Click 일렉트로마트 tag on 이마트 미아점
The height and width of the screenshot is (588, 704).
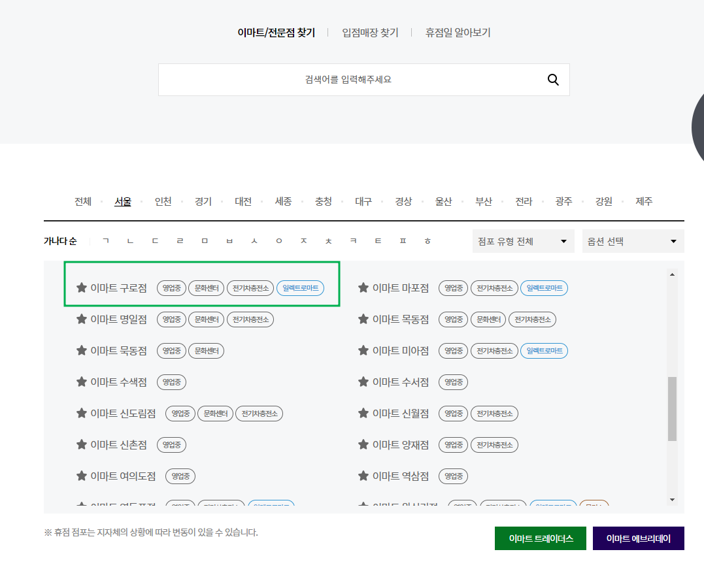(x=544, y=351)
